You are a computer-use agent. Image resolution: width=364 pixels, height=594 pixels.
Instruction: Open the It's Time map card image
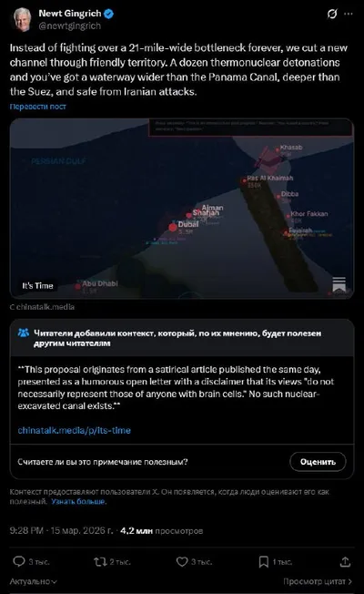[x=182, y=209]
